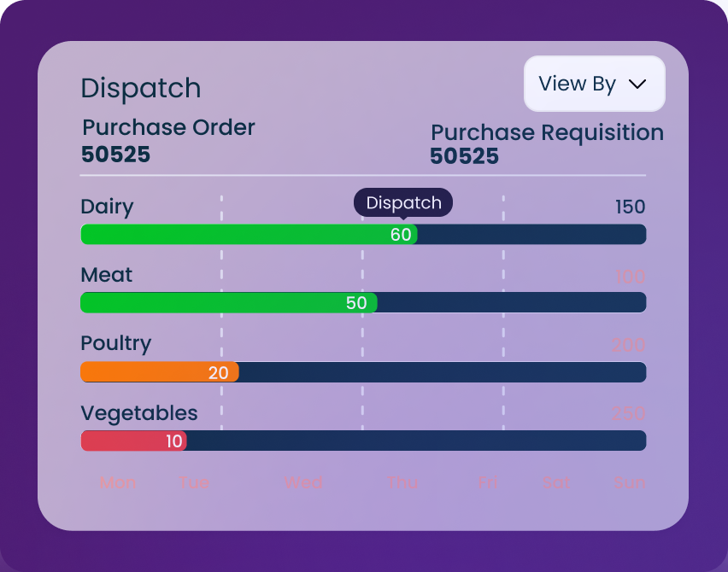Click the Dairy total value 150
728x572 pixels.
(630, 207)
